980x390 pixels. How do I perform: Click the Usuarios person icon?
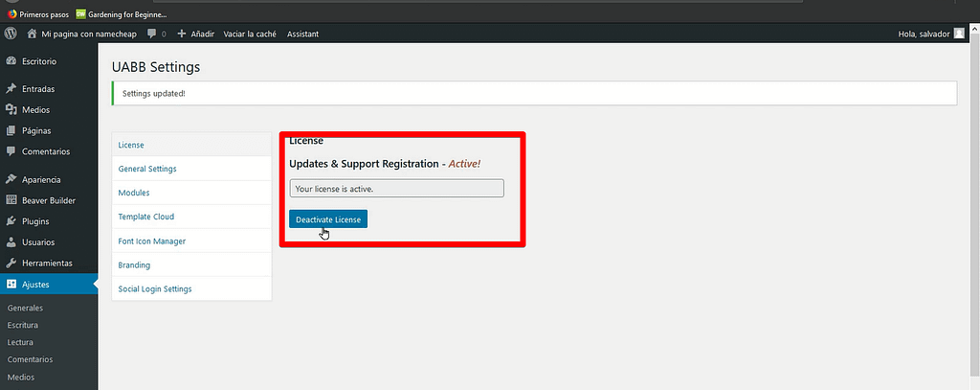pyautogui.click(x=11, y=242)
